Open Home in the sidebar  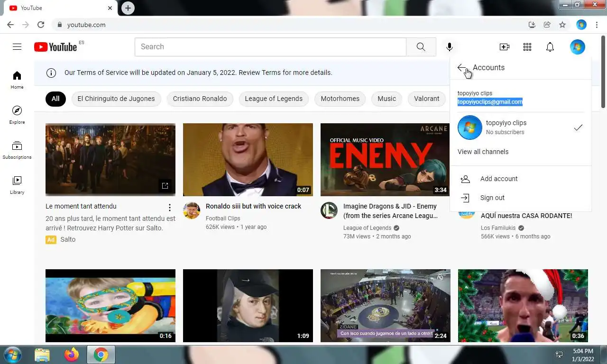[17, 80]
